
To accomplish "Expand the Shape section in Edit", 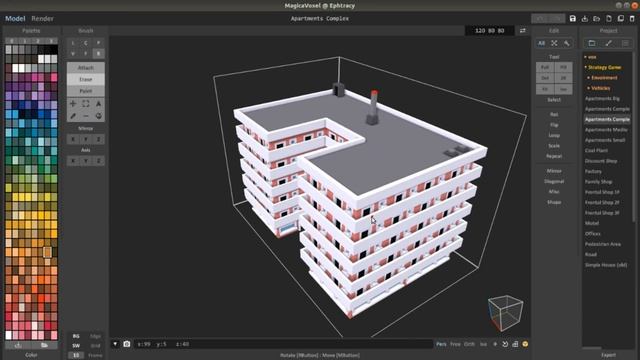I will pyautogui.click(x=554, y=202).
